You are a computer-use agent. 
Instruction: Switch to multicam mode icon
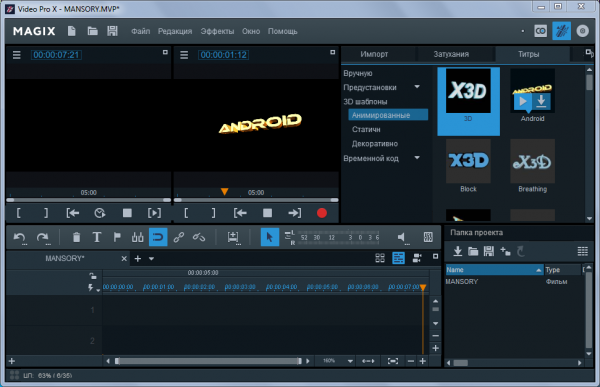(417, 258)
